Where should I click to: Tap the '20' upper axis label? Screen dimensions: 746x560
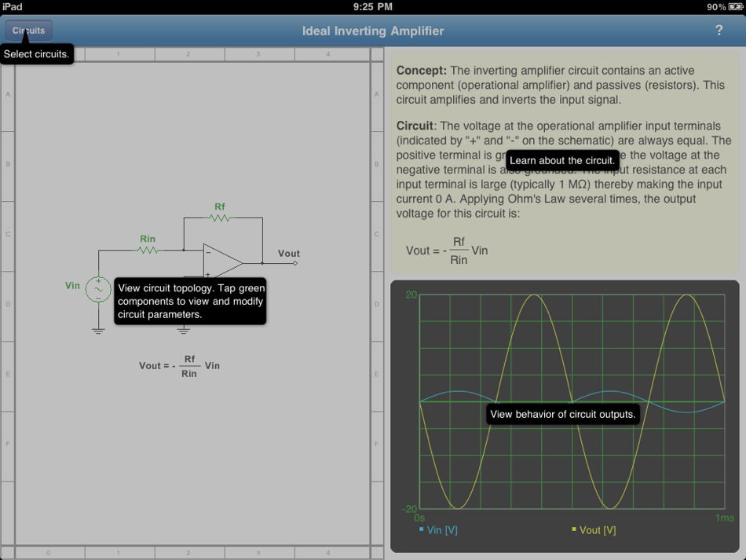pos(411,295)
